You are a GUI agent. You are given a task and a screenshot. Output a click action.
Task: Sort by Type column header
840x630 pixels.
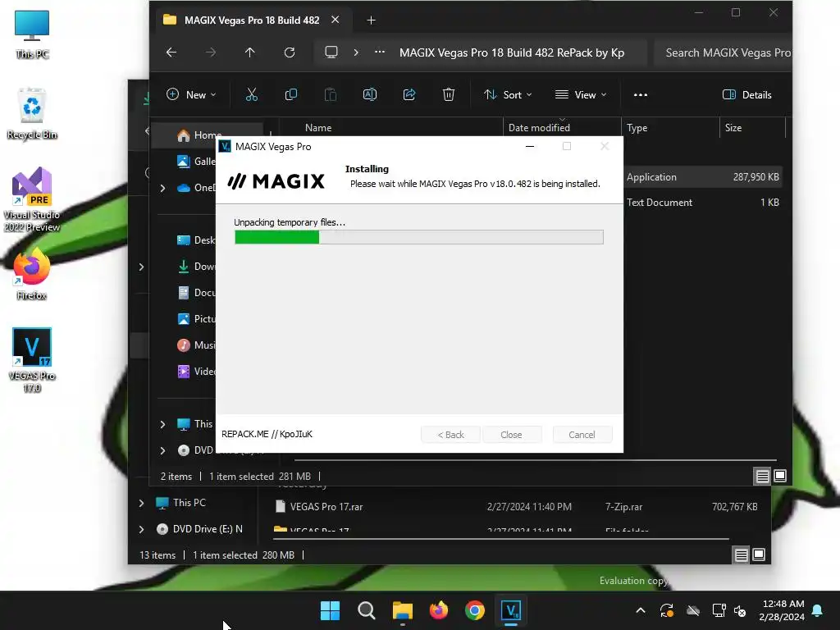coord(637,128)
